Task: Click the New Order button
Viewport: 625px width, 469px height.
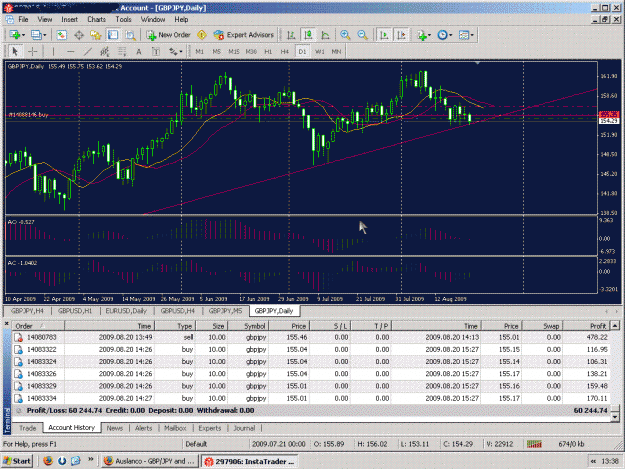Action: pyautogui.click(x=168, y=35)
